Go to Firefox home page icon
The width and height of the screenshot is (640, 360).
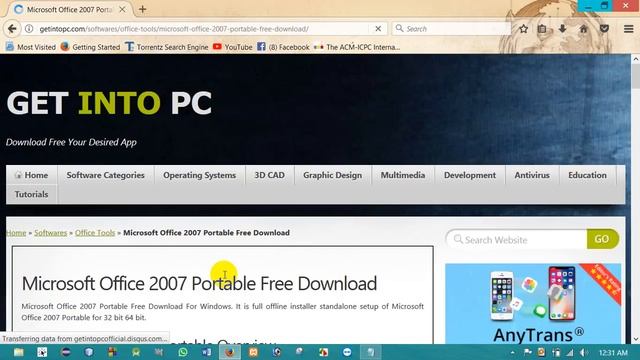point(584,29)
